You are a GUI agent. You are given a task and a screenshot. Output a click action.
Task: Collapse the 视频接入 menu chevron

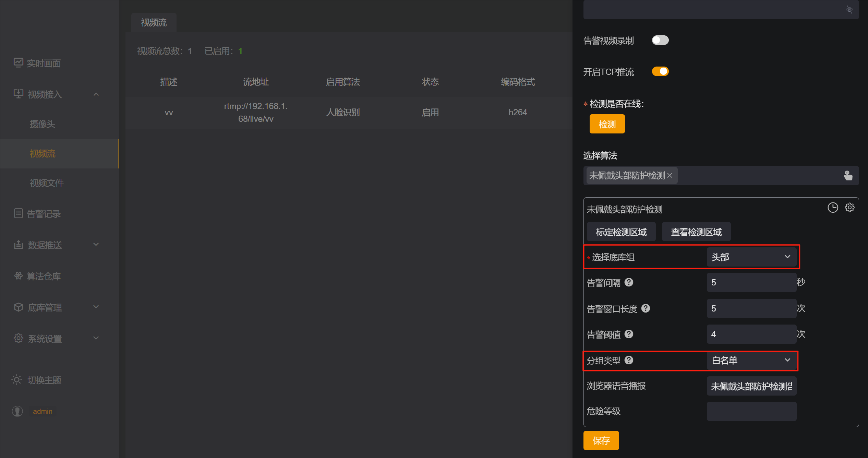pos(96,94)
